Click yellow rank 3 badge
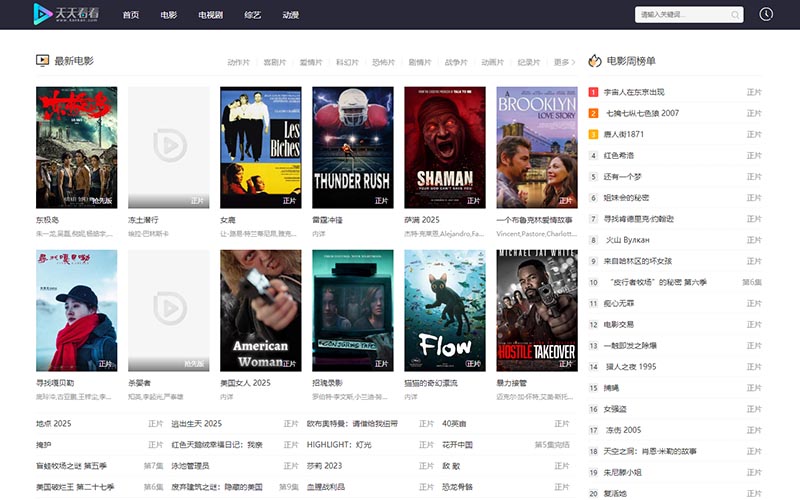 [x=593, y=134]
